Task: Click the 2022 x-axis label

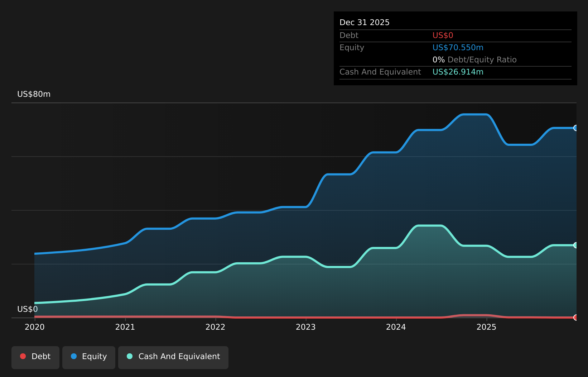Action: click(x=215, y=327)
